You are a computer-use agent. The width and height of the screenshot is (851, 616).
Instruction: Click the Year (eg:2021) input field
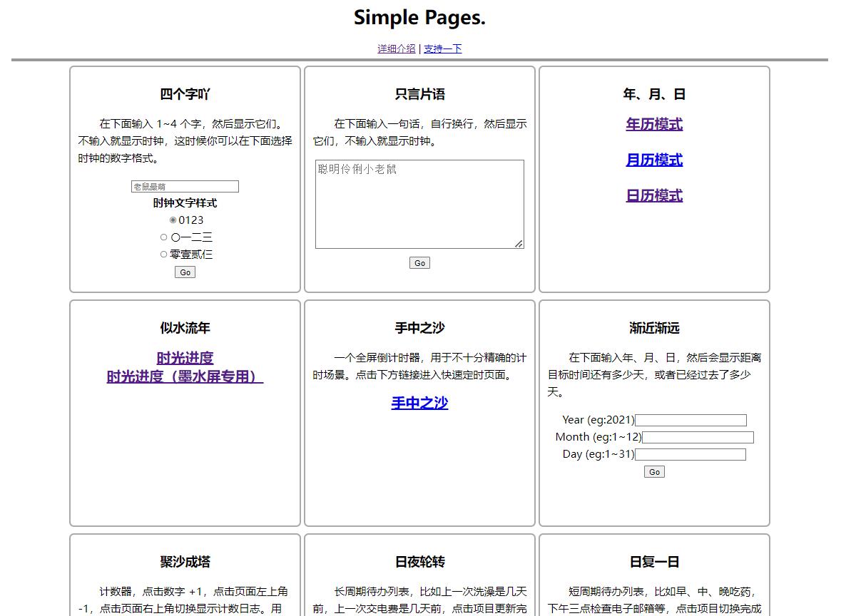point(690,420)
